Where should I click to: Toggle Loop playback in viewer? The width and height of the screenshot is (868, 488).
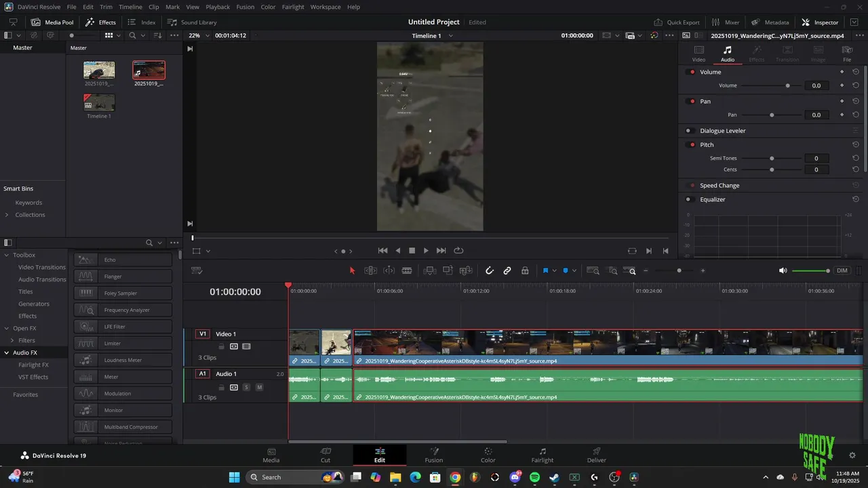coord(458,251)
